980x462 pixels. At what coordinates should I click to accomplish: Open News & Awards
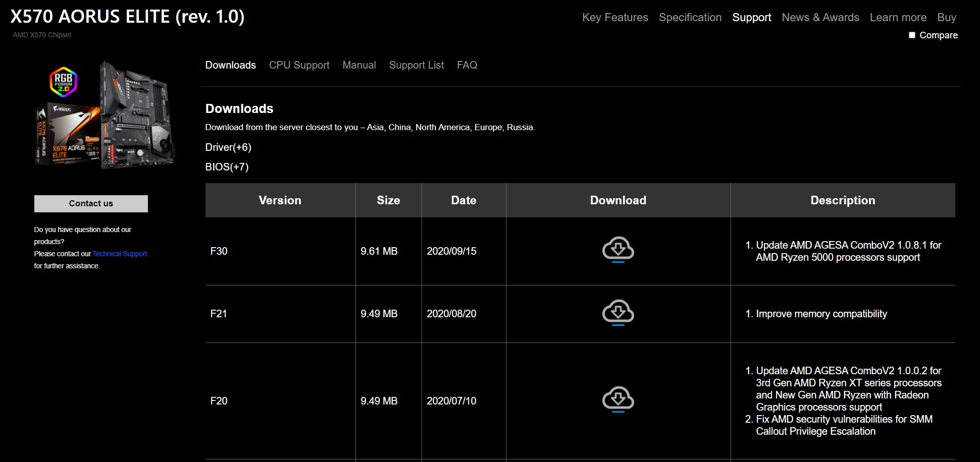pos(820,17)
